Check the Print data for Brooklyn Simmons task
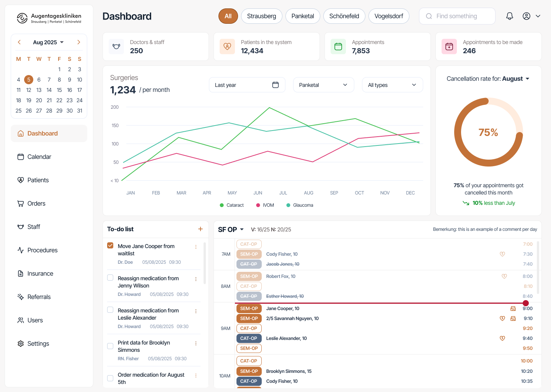 pos(110,346)
